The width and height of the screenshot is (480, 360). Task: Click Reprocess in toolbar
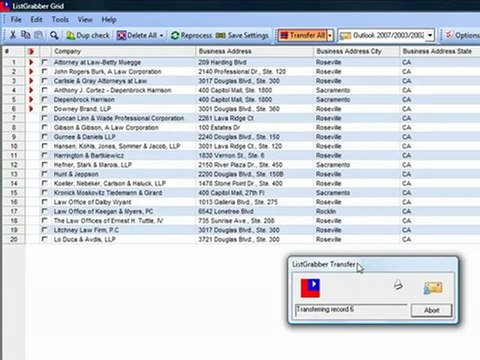(191, 35)
